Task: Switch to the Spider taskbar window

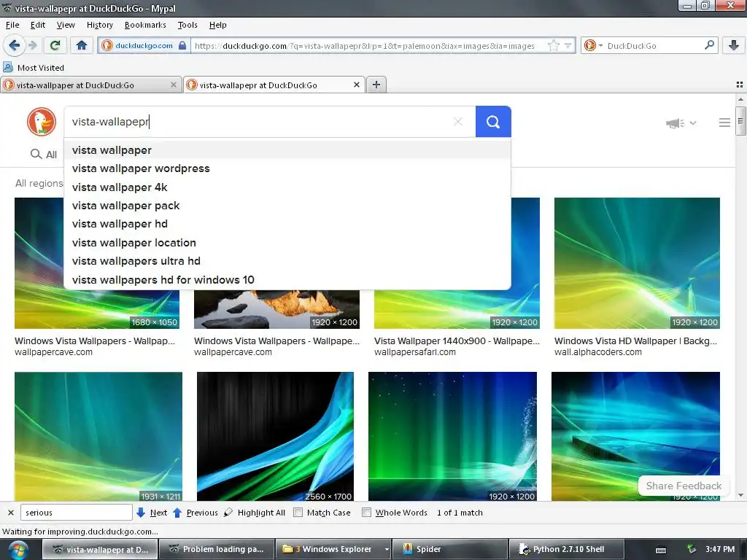Action: tap(450, 549)
